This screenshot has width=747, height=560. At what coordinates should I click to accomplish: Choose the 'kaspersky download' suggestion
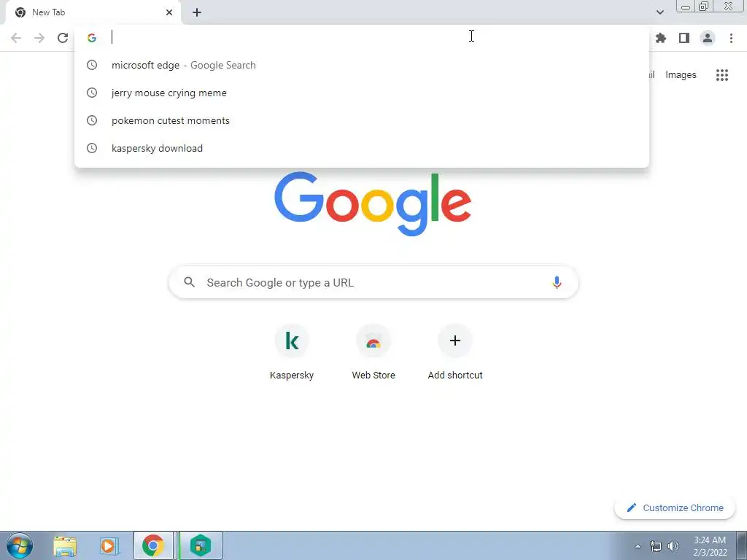pyautogui.click(x=362, y=148)
